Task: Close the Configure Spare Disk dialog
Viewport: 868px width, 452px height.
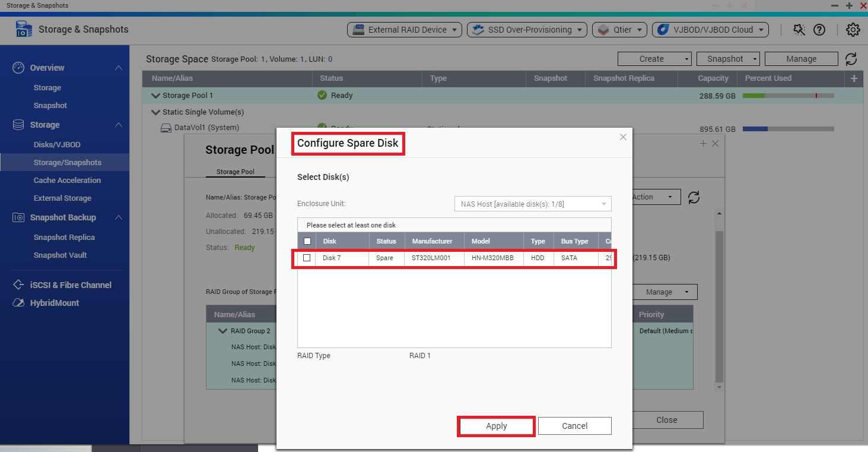Action: coord(623,137)
